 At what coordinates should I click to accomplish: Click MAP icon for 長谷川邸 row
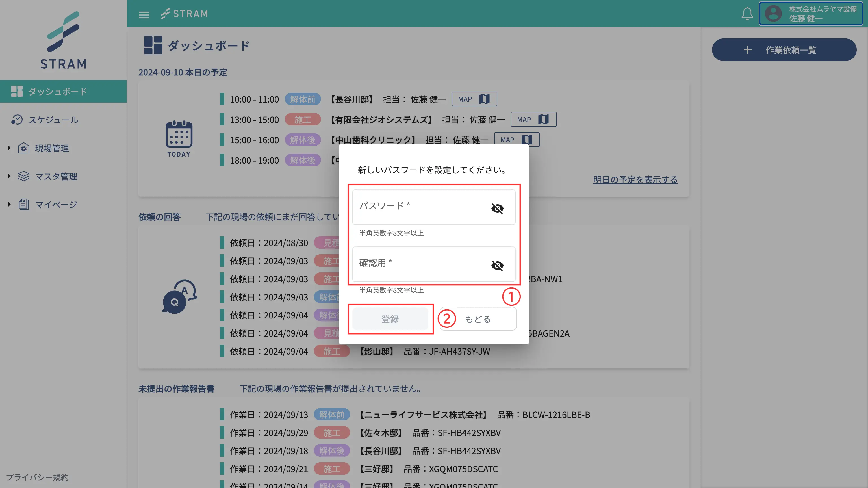click(484, 99)
